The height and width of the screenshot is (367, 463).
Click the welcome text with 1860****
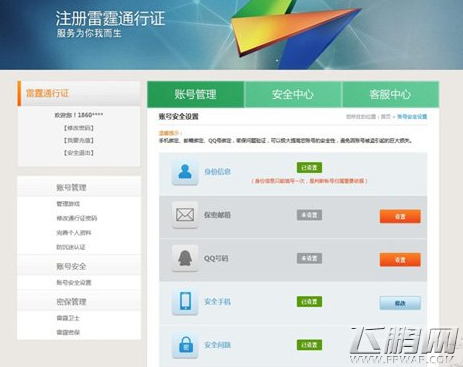(79, 115)
